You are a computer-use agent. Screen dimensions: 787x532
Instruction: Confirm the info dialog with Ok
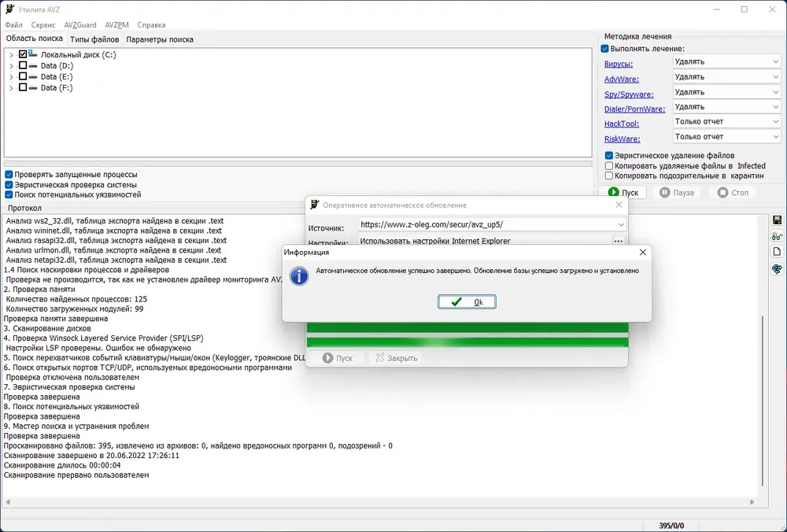467,301
